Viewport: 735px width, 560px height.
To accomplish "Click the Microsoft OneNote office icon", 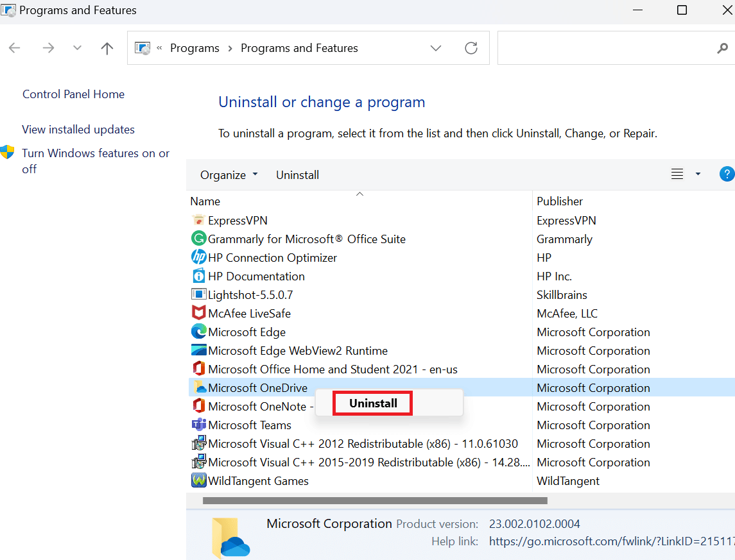I will tap(199, 406).
